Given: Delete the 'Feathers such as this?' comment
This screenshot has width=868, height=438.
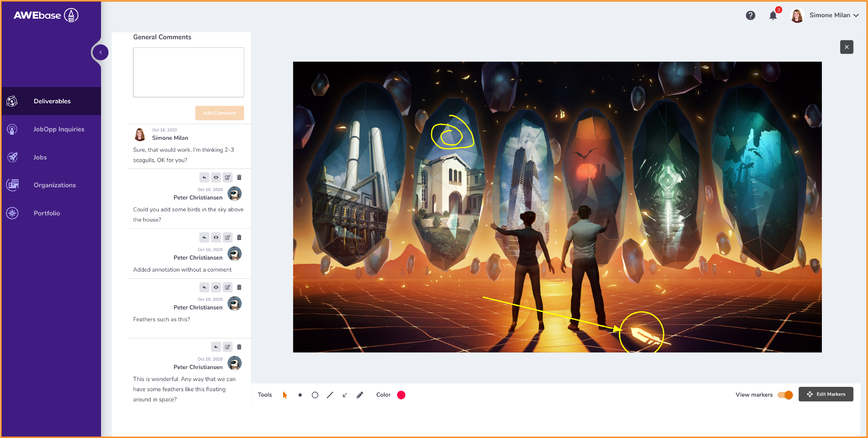Looking at the screenshot, I should coord(239,287).
